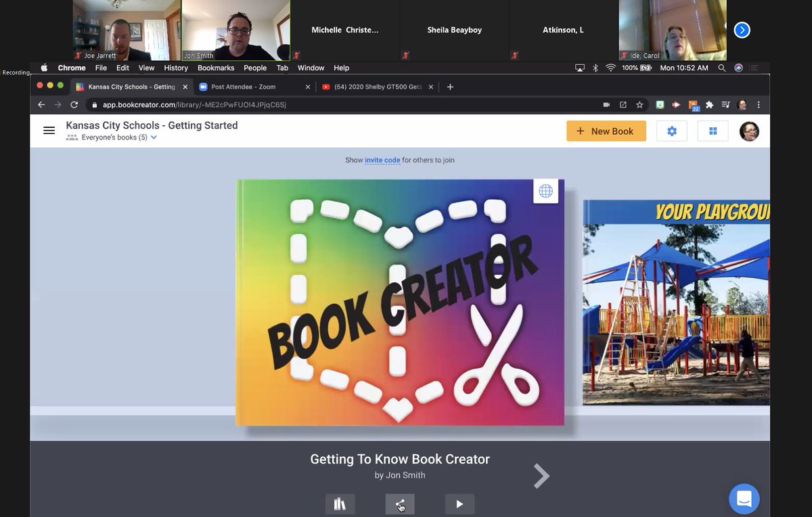Viewport: 812px width, 517px height.
Task: Click the extension with the 22 badge
Action: click(x=694, y=105)
